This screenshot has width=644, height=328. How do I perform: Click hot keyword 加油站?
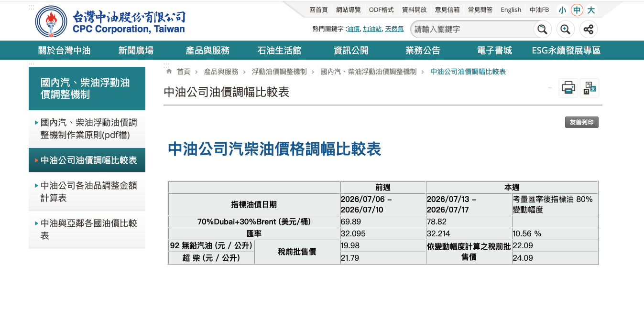[x=372, y=29]
